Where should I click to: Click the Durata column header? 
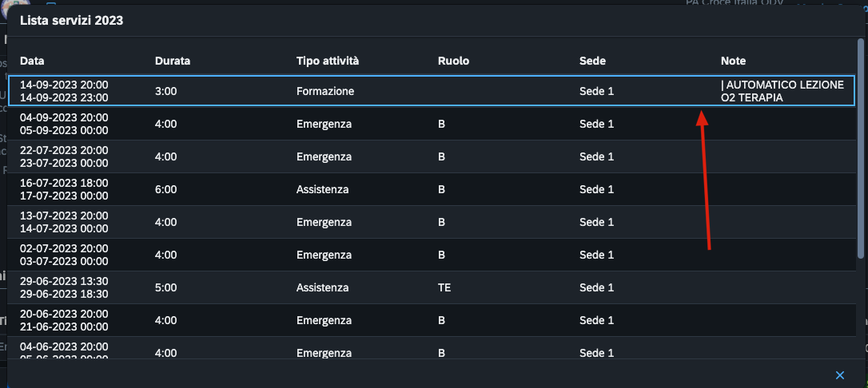(173, 61)
